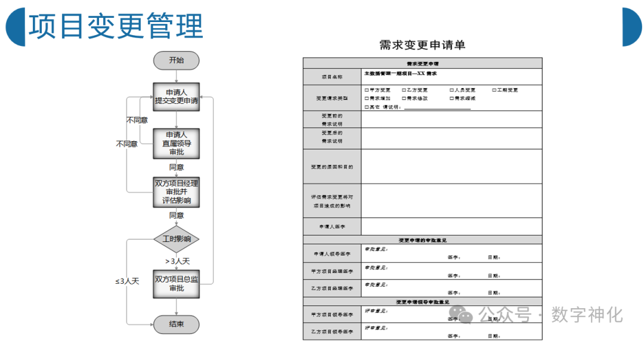The height and width of the screenshot is (341, 644).
Task: Select the 工时影响 decision diamond
Action: pos(177,239)
